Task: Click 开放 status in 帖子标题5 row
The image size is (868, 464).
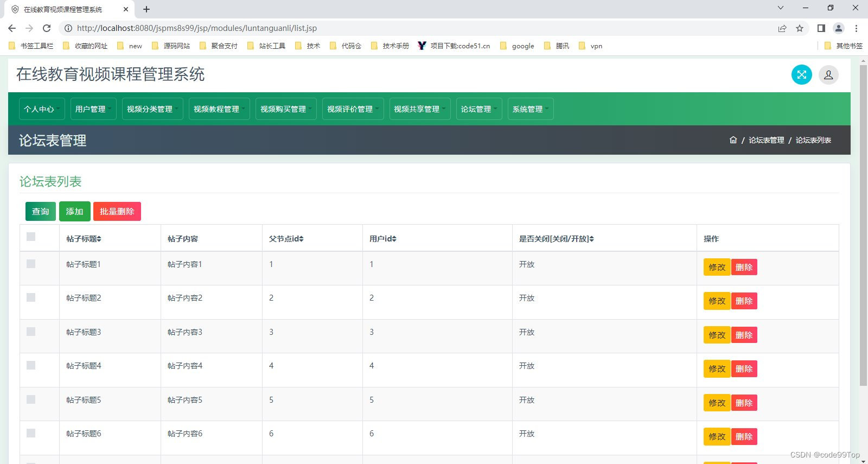Action: (527, 400)
